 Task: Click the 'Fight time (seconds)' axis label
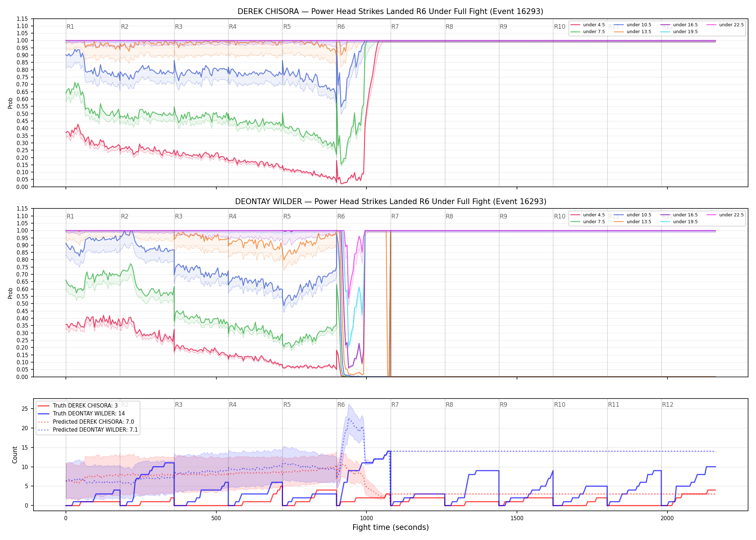(391, 527)
